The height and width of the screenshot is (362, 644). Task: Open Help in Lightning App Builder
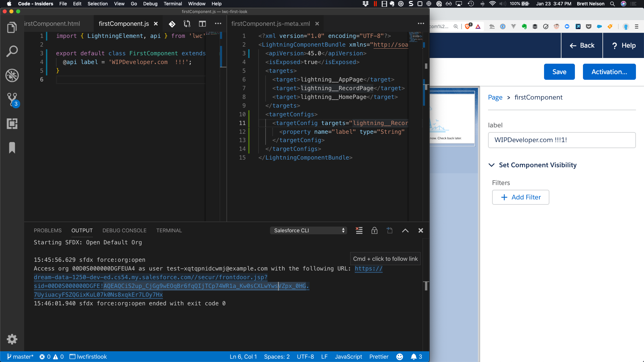624,46
